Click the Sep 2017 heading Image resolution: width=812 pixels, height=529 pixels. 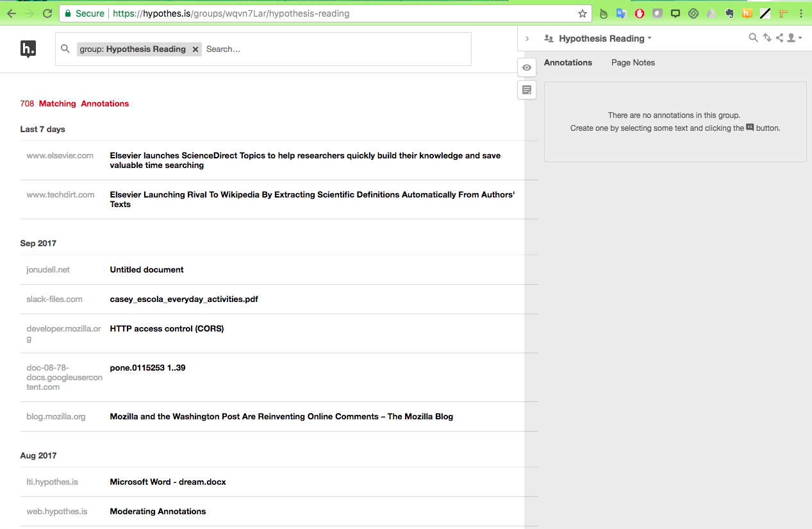click(38, 244)
